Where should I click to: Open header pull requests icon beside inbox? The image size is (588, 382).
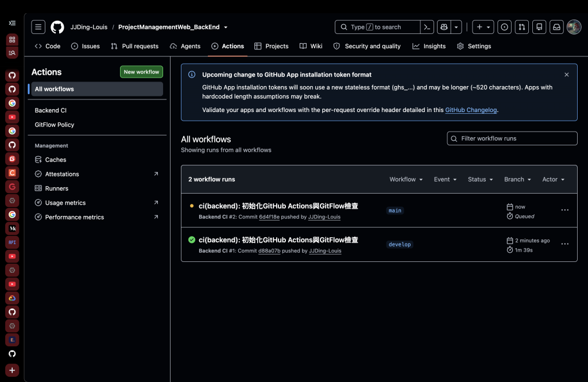pyautogui.click(x=521, y=27)
